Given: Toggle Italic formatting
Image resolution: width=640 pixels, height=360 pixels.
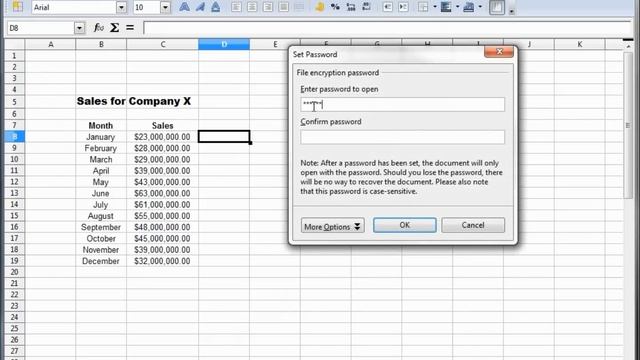Looking at the screenshot, I should [200, 7].
